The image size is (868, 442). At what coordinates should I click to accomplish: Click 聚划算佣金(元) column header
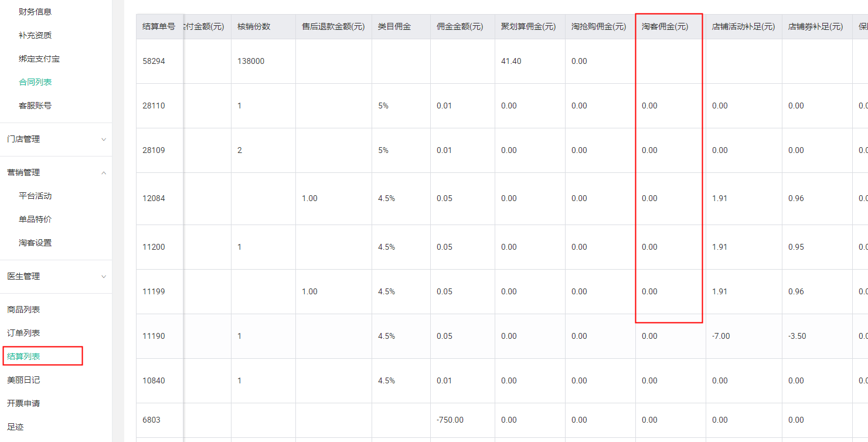click(x=529, y=26)
